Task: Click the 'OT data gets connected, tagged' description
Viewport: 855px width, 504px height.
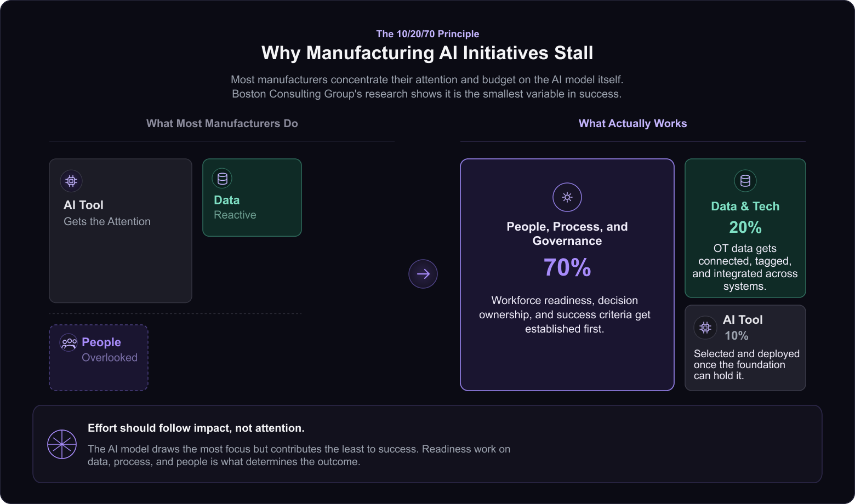Action: point(745,267)
